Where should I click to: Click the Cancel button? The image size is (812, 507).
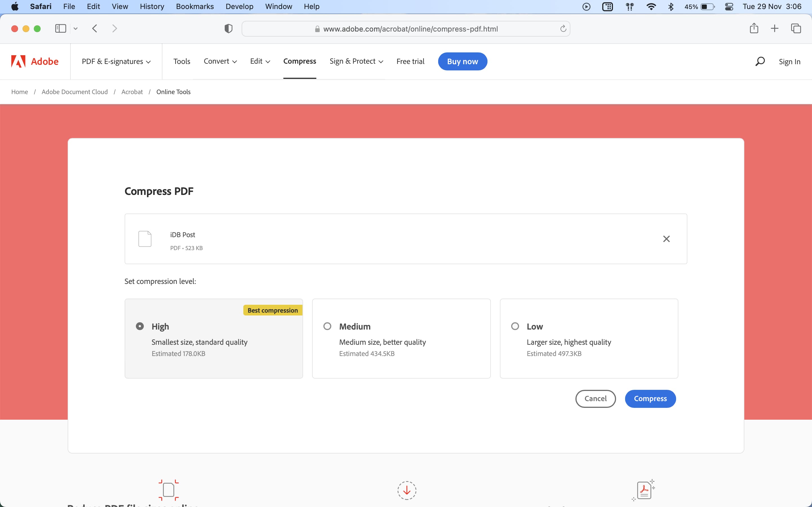(x=595, y=398)
